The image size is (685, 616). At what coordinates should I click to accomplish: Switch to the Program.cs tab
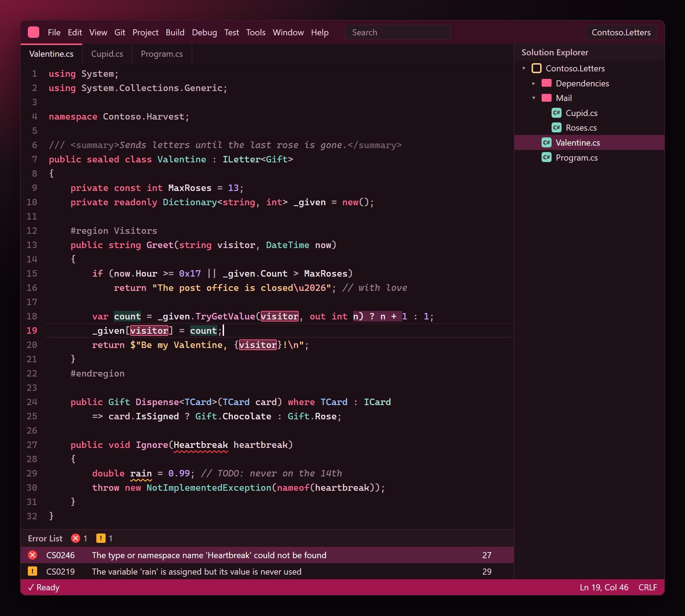(162, 54)
